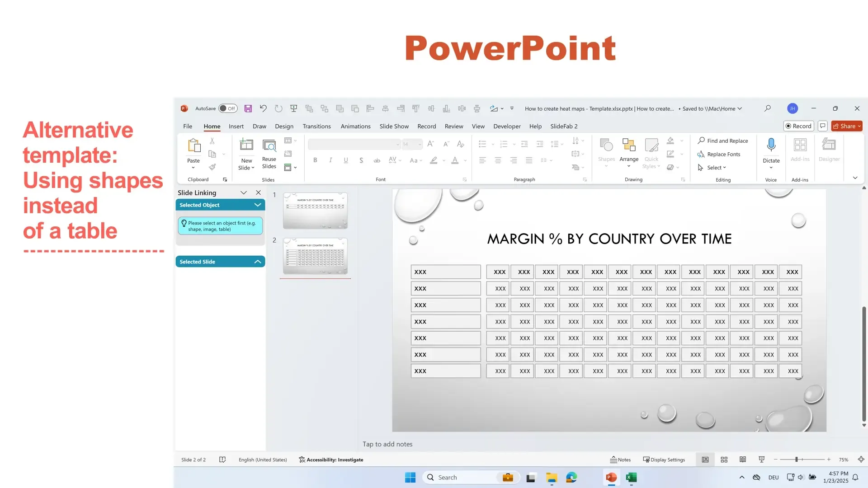The width and height of the screenshot is (868, 488).
Task: Open Slide Linking pane options chevron
Action: pyautogui.click(x=244, y=192)
